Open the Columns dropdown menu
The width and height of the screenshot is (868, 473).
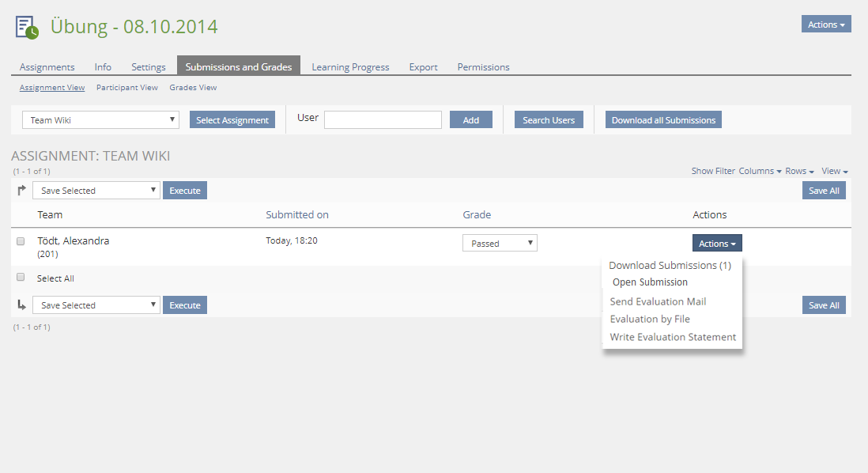(x=760, y=171)
